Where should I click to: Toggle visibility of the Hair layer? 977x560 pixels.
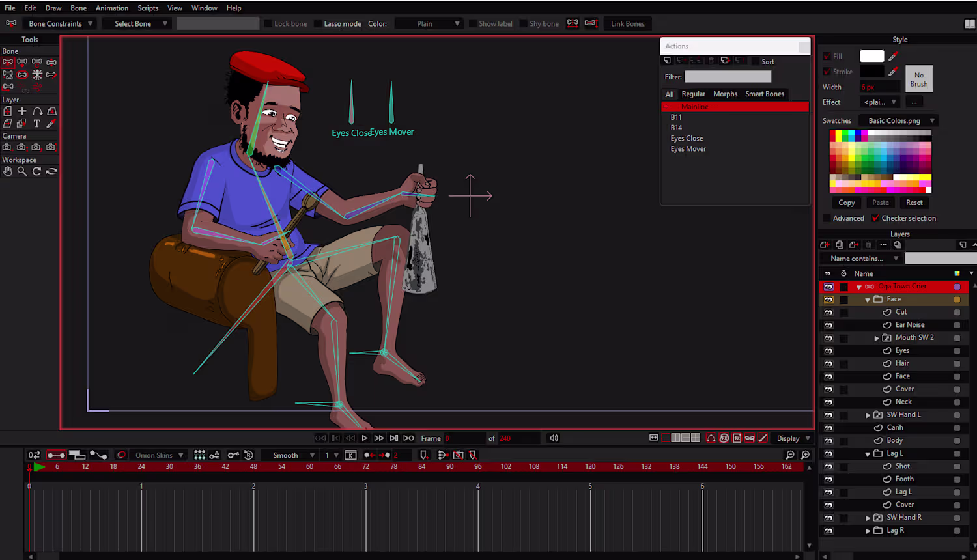(828, 363)
